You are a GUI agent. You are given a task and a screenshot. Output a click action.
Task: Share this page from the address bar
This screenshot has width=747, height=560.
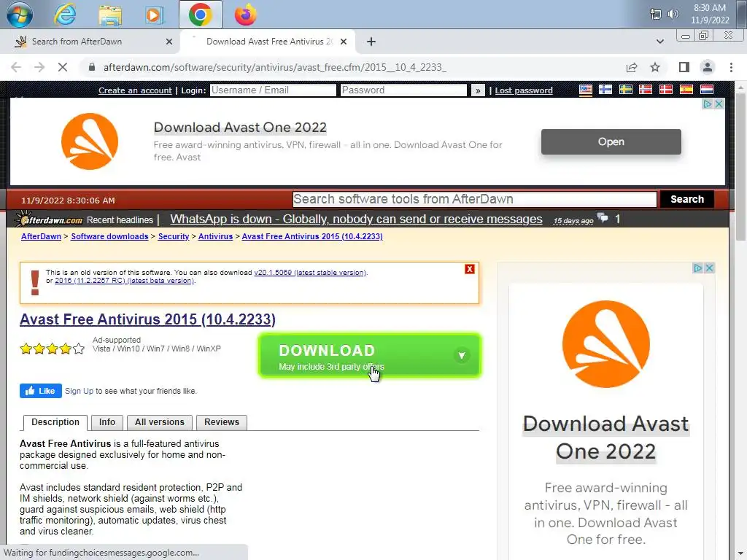tap(632, 67)
